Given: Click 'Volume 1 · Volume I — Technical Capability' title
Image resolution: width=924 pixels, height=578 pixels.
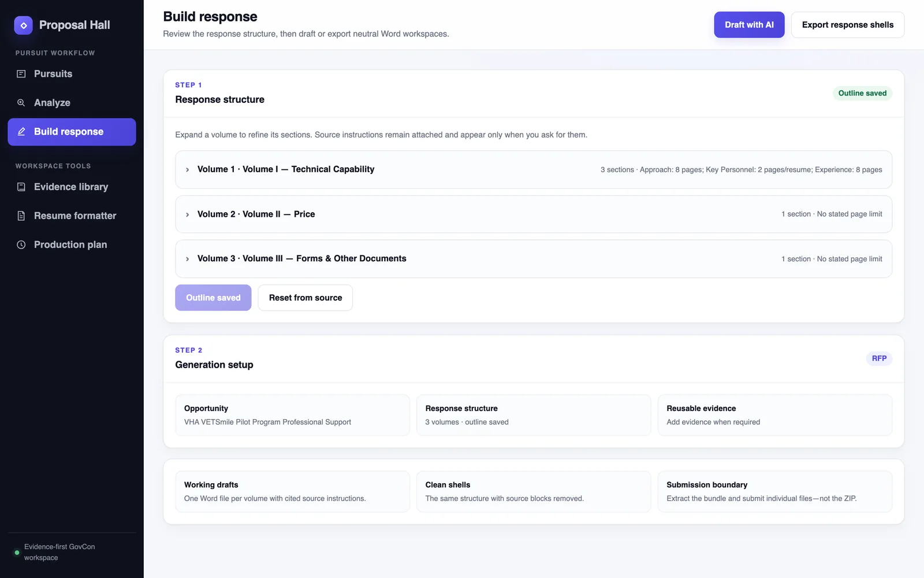Looking at the screenshot, I should click(x=286, y=169).
